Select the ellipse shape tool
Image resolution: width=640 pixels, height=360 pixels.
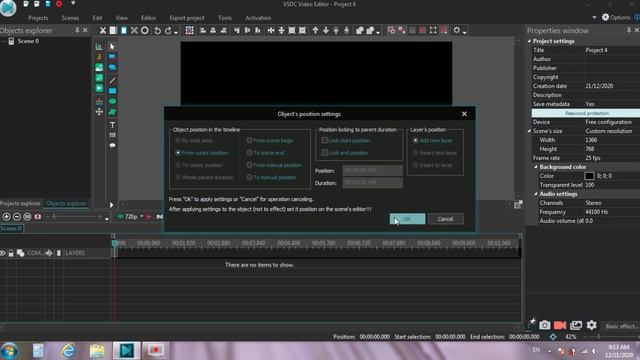[112, 101]
